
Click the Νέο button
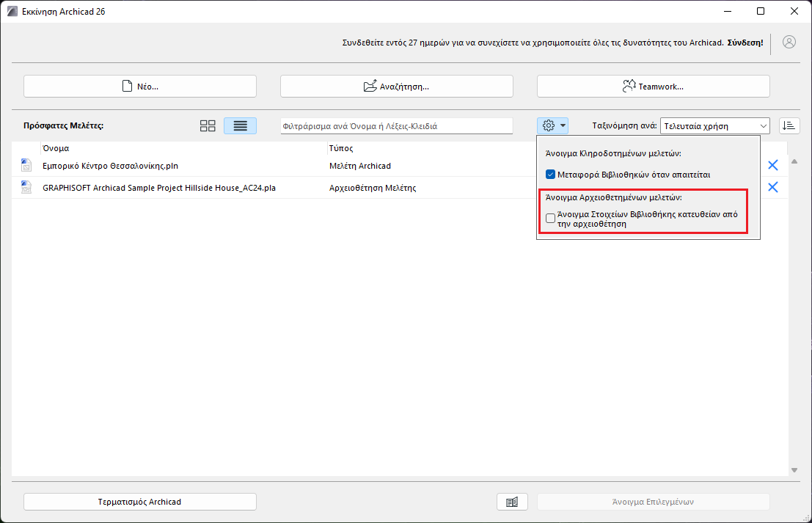(x=139, y=86)
